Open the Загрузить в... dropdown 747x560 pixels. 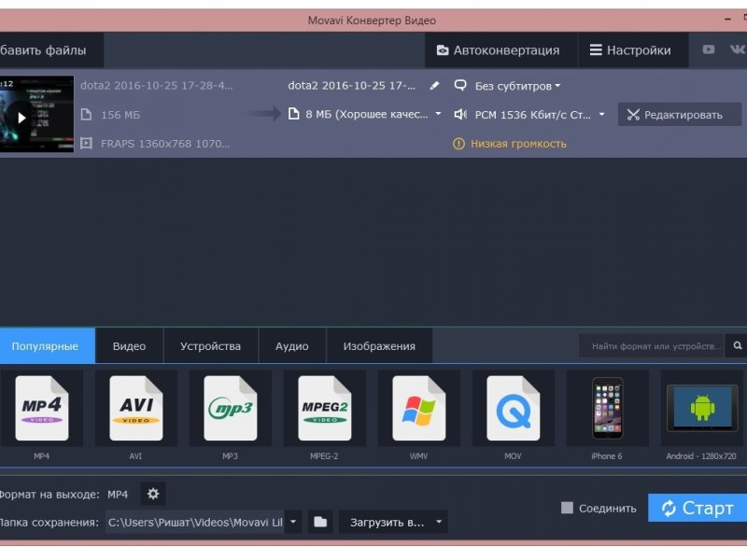click(x=393, y=522)
